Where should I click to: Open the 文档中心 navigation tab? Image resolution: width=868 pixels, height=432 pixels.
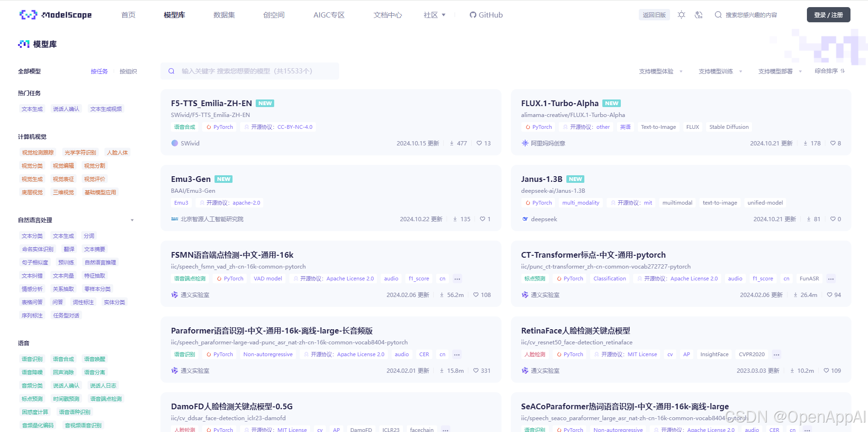coord(388,15)
